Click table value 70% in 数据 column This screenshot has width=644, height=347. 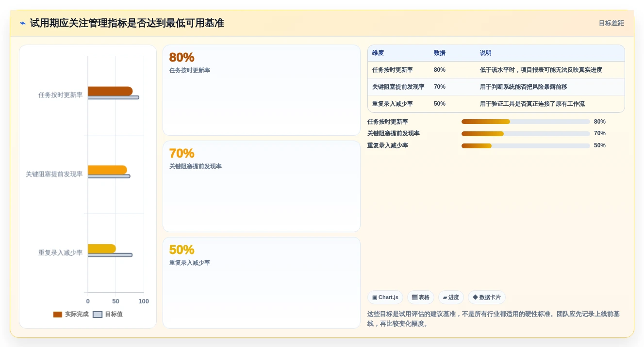[440, 87]
